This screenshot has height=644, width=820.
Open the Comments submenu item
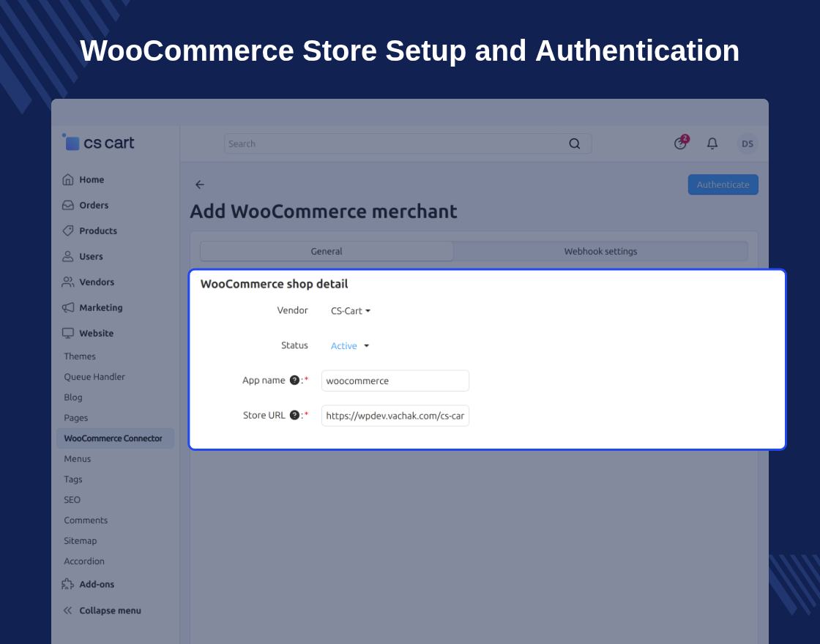[86, 520]
